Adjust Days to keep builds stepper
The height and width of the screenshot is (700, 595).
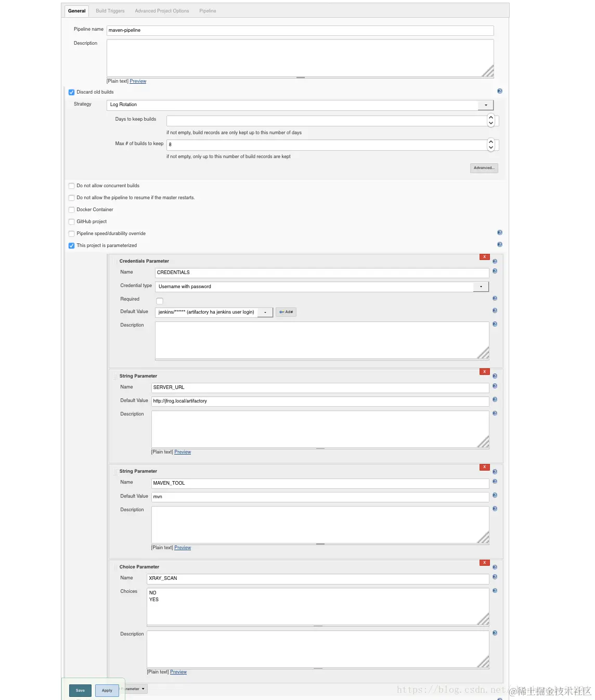click(491, 121)
